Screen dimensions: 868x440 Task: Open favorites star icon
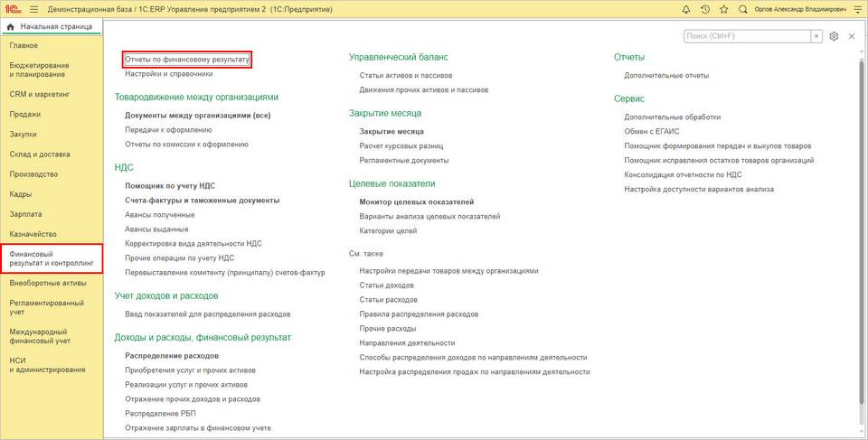tap(723, 9)
